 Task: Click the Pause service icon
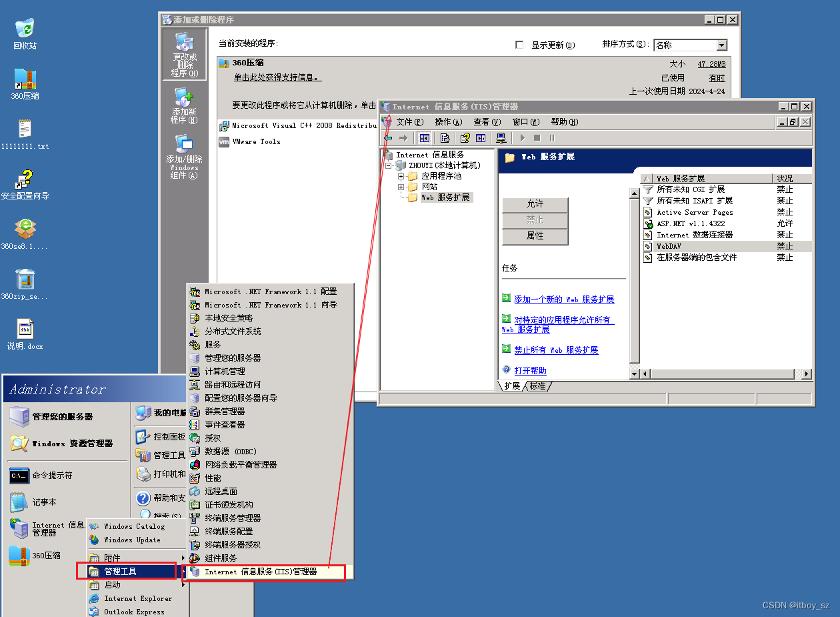click(x=552, y=138)
